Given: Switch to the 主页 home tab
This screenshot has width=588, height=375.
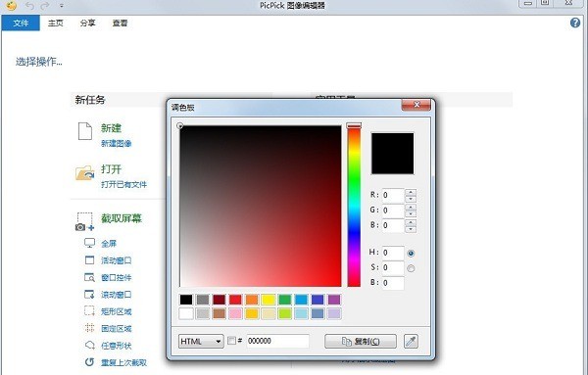Looking at the screenshot, I should click(x=56, y=23).
